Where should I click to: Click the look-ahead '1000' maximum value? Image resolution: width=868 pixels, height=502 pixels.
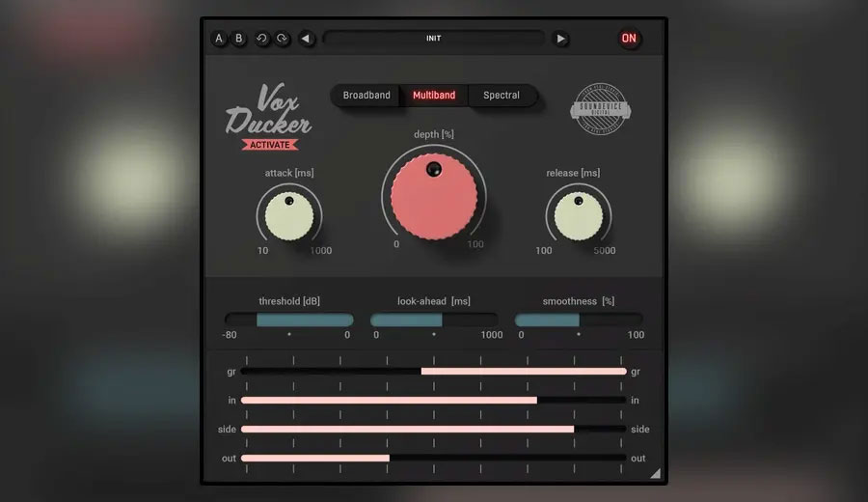point(492,335)
